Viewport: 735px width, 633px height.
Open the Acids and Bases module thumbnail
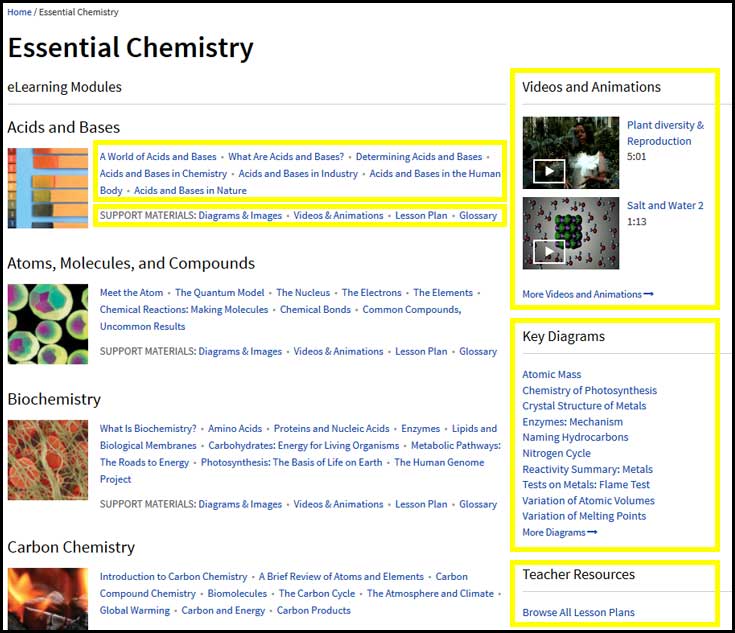point(47,188)
